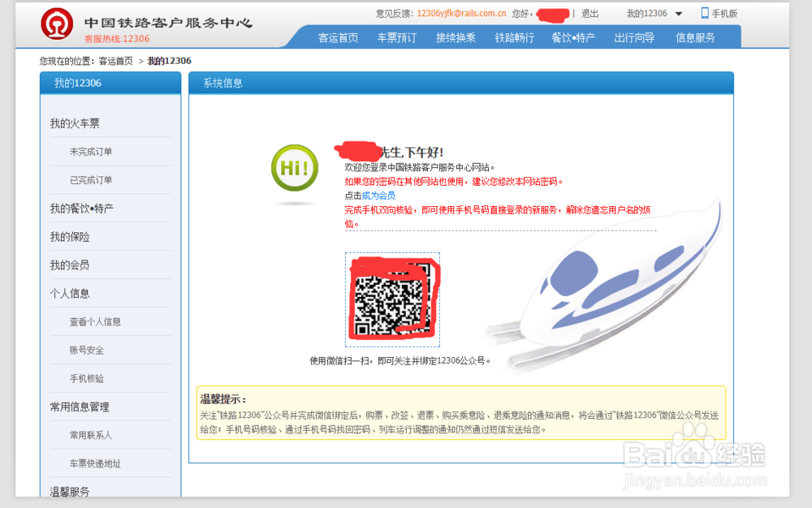Image resolution: width=812 pixels, height=508 pixels.
Task: Click the 中国铁路客户服务中心 site title
Action: point(168,23)
